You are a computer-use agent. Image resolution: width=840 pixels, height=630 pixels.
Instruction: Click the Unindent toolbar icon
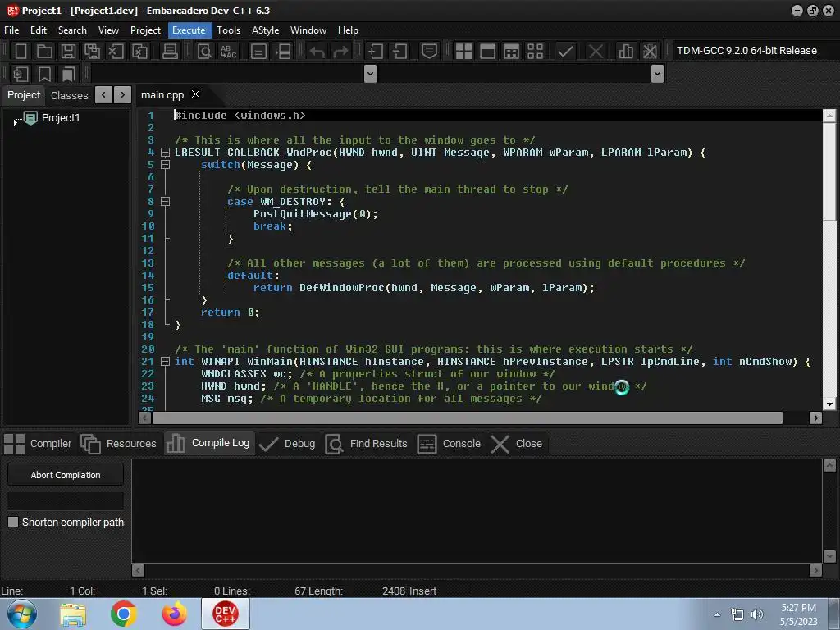coord(399,52)
